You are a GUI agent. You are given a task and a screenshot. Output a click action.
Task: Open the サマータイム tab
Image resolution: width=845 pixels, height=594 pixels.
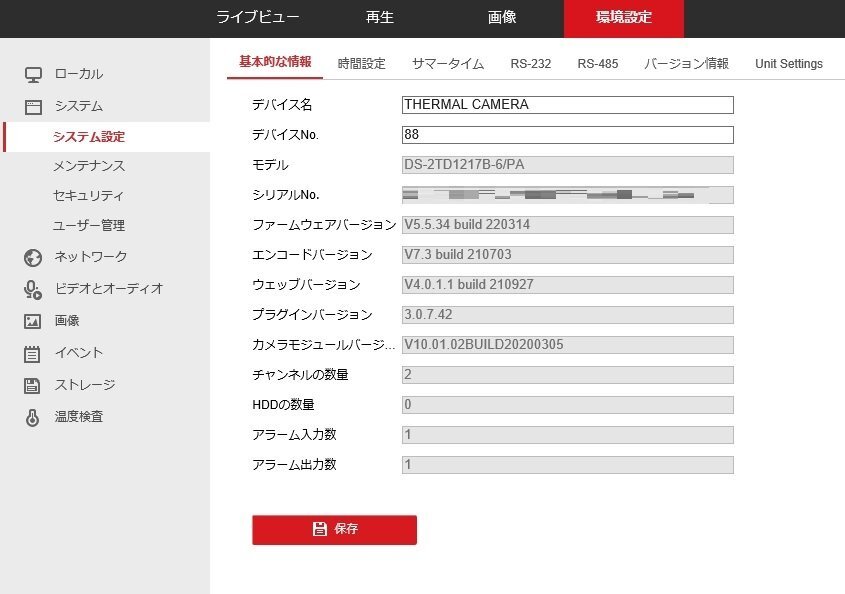pos(446,62)
